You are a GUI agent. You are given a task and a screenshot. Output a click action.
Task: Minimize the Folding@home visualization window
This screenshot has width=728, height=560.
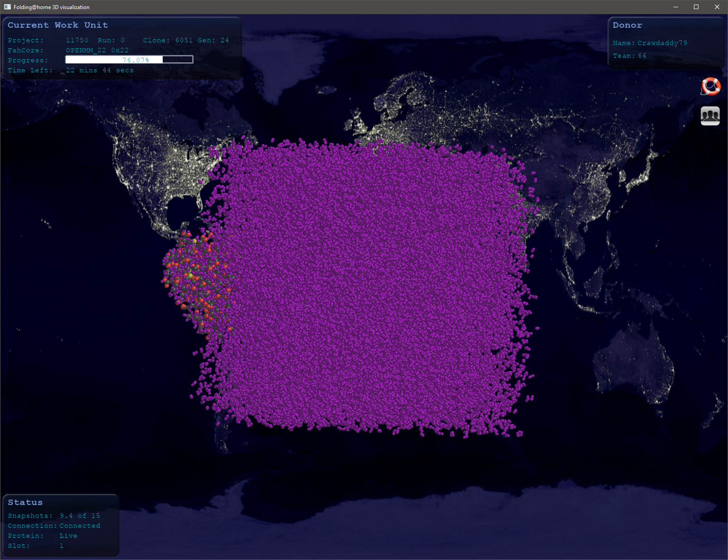tap(676, 7)
